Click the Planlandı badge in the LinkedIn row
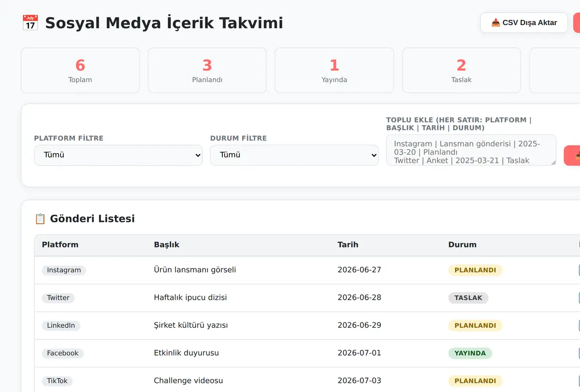Viewport: 580px width, 392px height. tap(476, 325)
